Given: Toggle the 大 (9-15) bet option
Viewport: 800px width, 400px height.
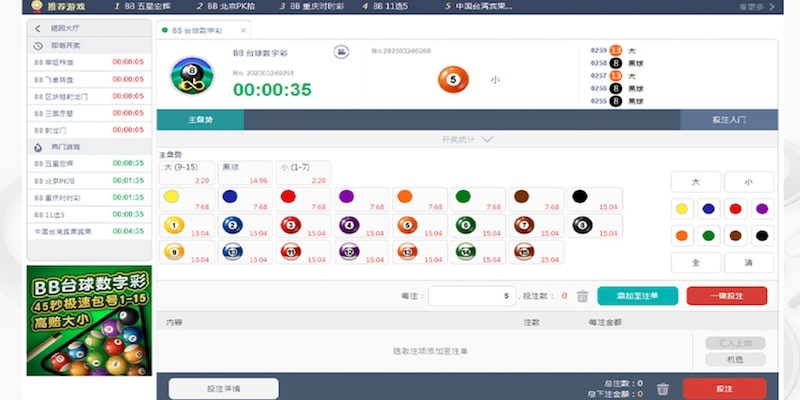Looking at the screenshot, I should click(185, 173).
